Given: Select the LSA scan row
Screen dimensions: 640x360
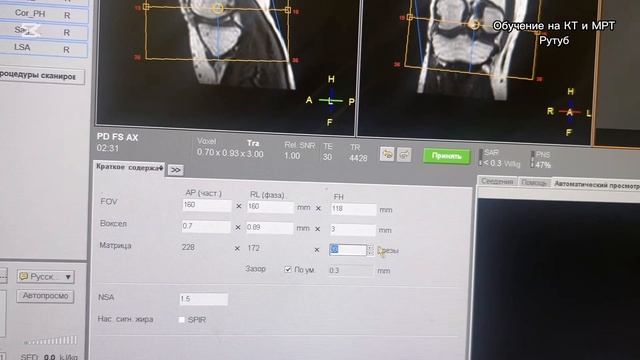Looking at the screenshot, I should [44, 49].
